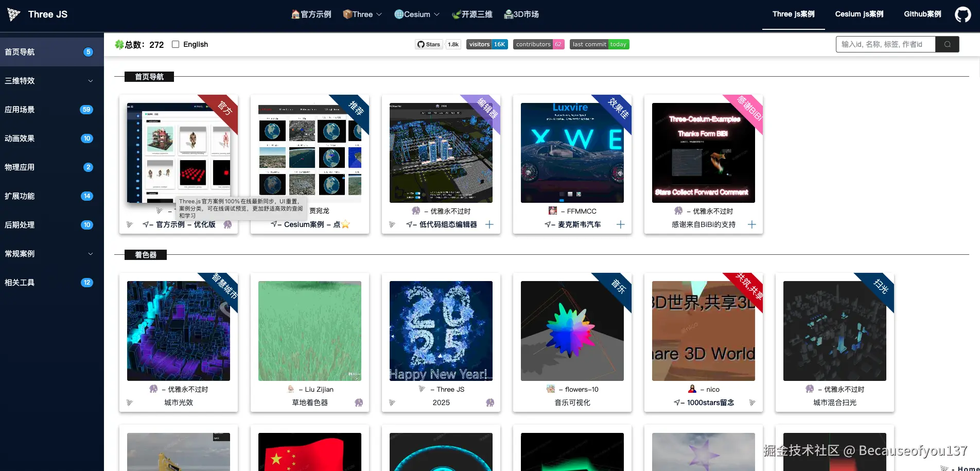Switch to Three js案例 tab

click(794, 14)
